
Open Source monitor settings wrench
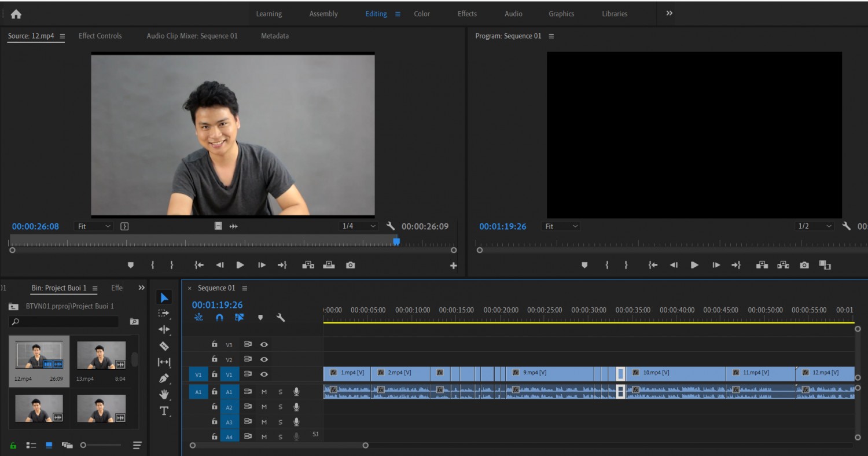[391, 226]
